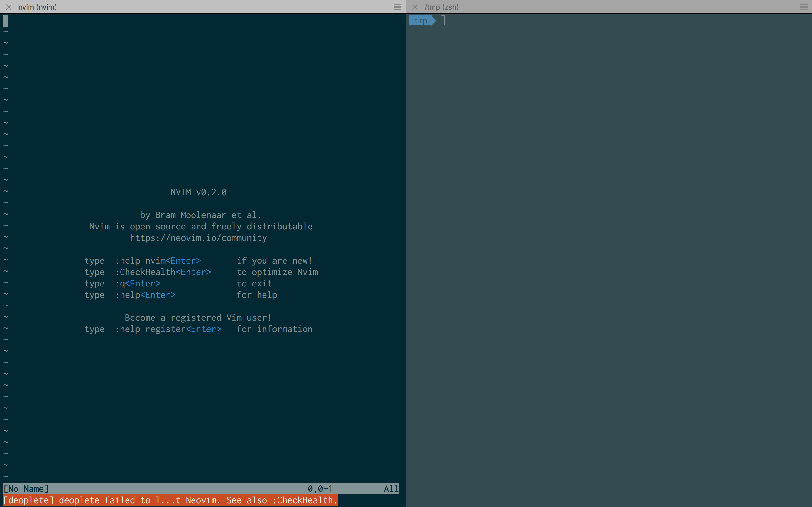812x507 pixels.
Task: Click the tmp directory badge in the prompt
Action: [421, 21]
